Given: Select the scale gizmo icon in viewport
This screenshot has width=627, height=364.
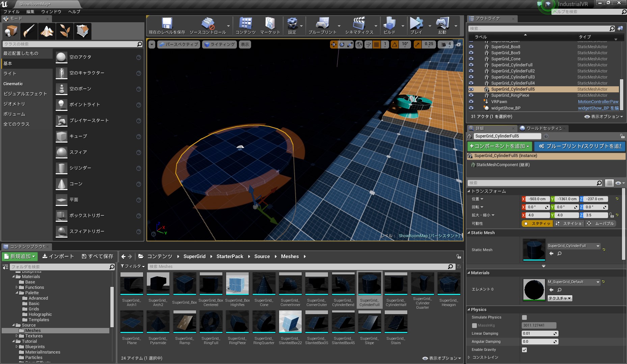Looking at the screenshot, I should pos(350,44).
